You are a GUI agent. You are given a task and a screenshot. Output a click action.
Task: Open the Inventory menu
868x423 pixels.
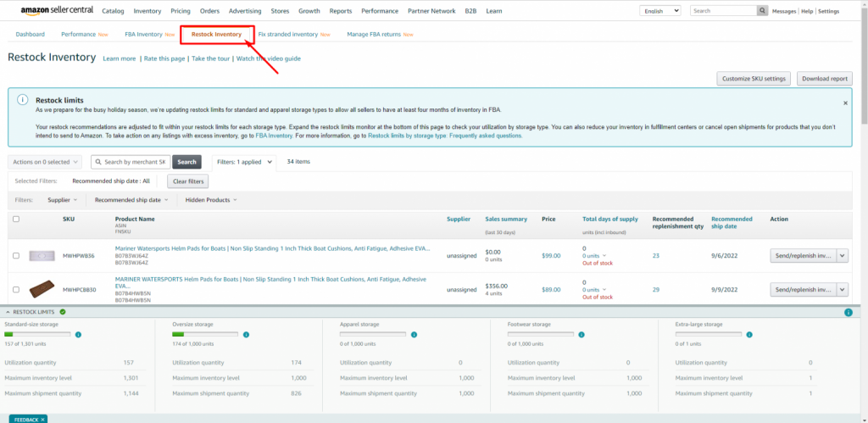coord(147,11)
